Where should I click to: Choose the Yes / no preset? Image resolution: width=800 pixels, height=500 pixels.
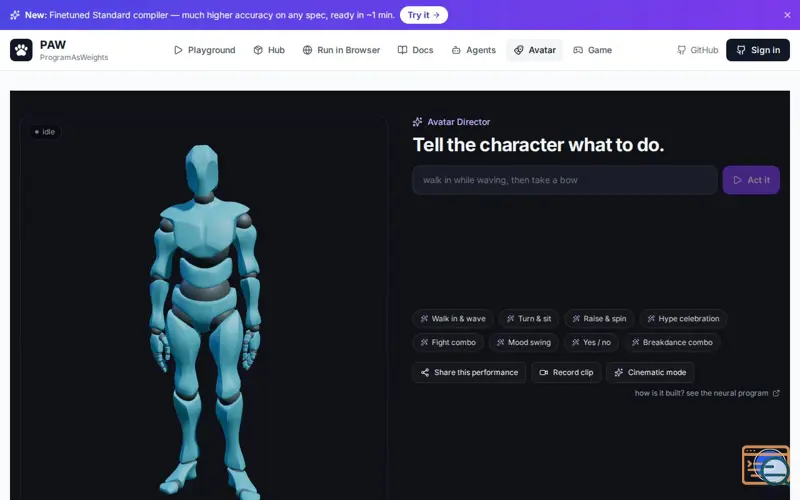(591, 342)
